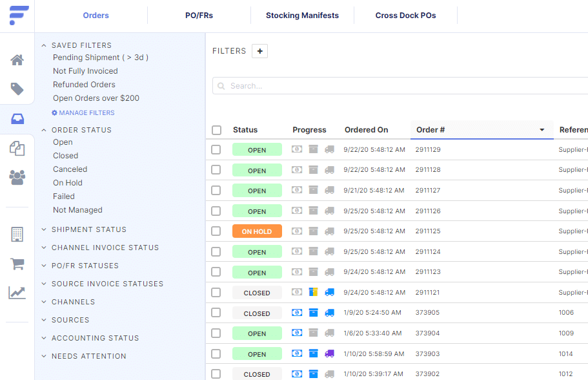The height and width of the screenshot is (380, 588).
Task: Open the trending chart analytics icon
Action: [x=17, y=293]
